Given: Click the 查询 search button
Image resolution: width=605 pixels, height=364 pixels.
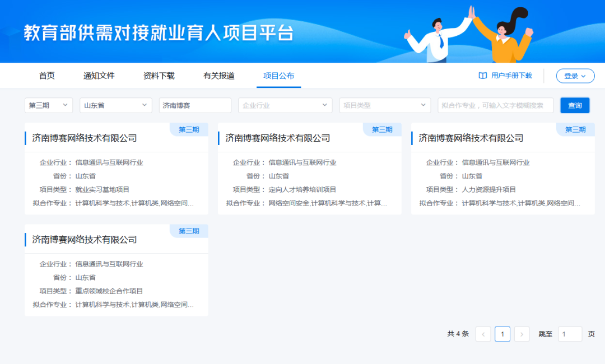Looking at the screenshot, I should pyautogui.click(x=575, y=105).
